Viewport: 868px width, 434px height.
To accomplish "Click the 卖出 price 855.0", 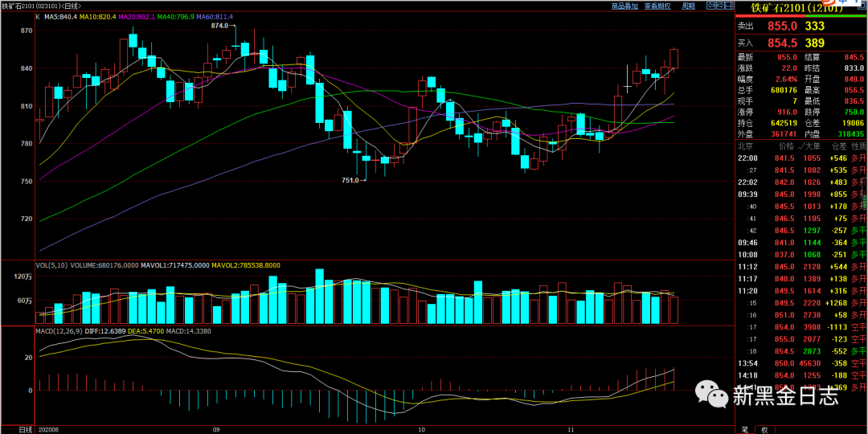I will click(x=782, y=26).
